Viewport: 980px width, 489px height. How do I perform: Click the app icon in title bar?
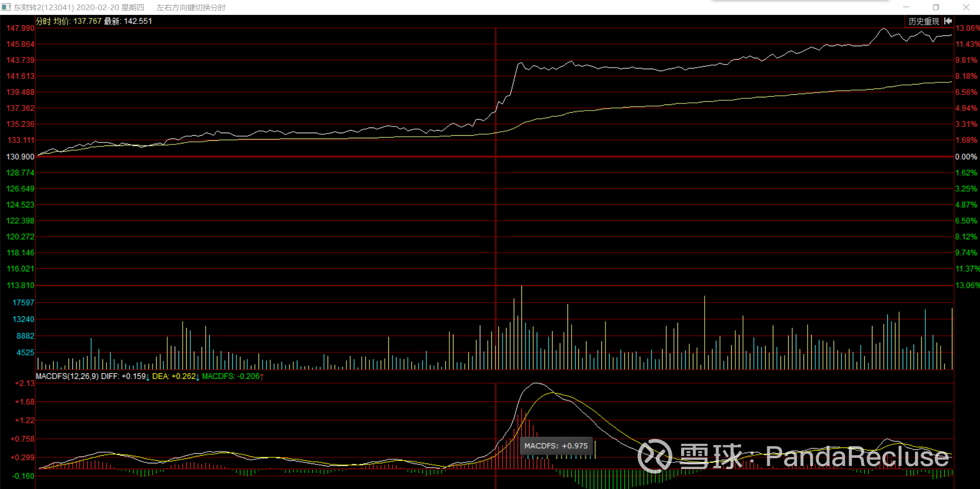click(x=6, y=7)
